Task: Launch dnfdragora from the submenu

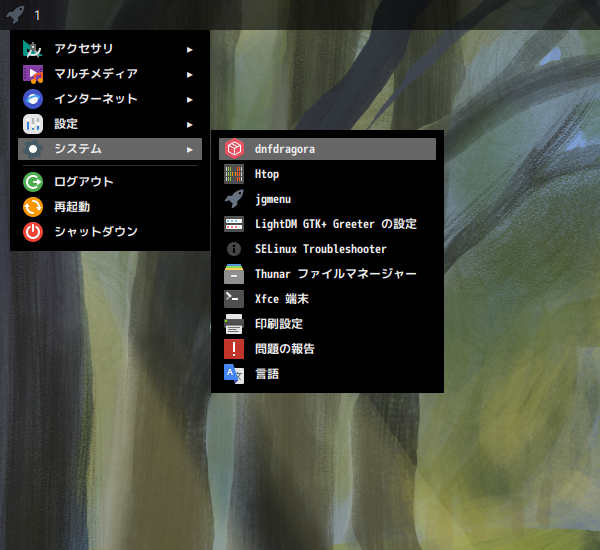Action: [x=327, y=149]
